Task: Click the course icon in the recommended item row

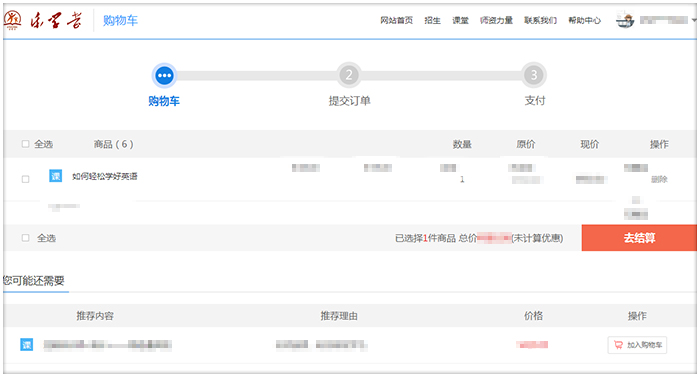Action: pos(27,344)
